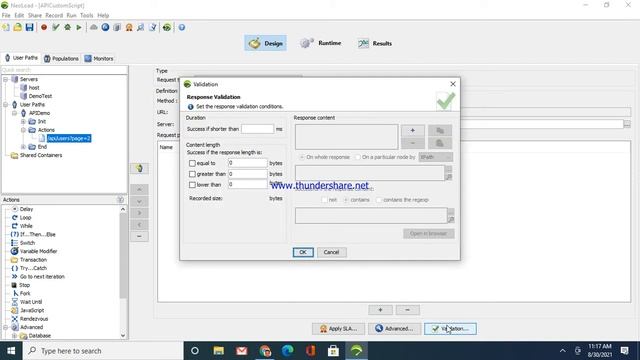Click Cancel in Validation dialog
The height and width of the screenshot is (360, 640).
point(331,252)
